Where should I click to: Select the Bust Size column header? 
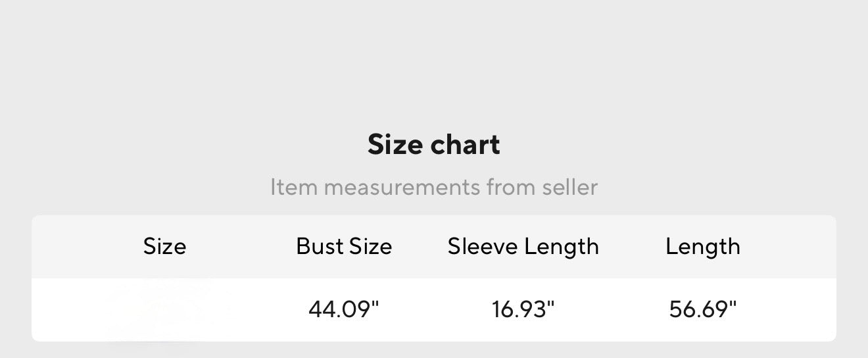(x=344, y=247)
